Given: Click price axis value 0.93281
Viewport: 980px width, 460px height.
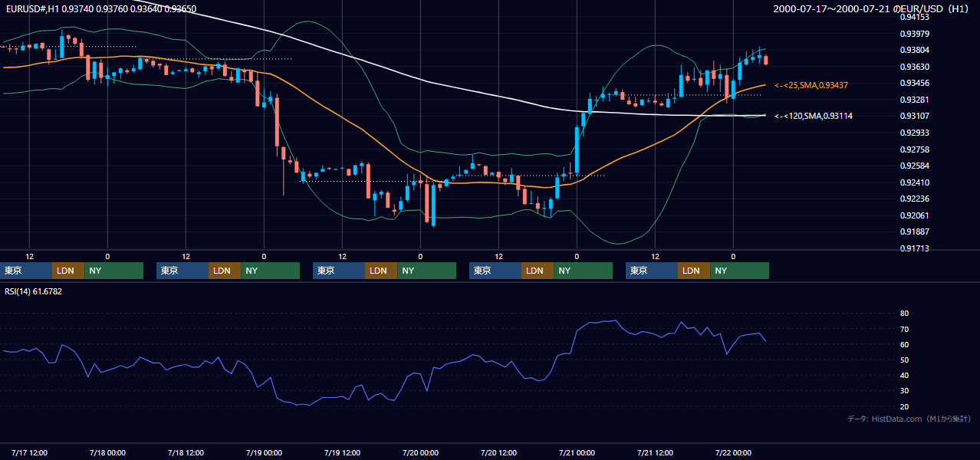Looking at the screenshot, I should pos(915,100).
